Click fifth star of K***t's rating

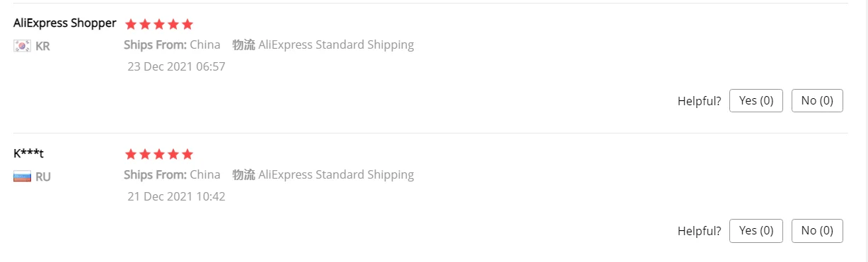click(187, 154)
